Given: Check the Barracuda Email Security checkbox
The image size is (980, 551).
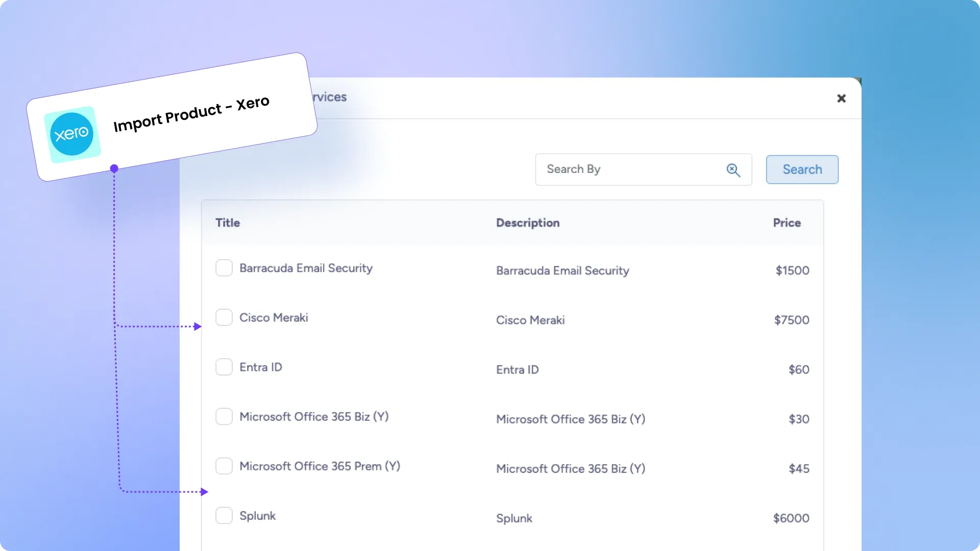Looking at the screenshot, I should coord(224,268).
